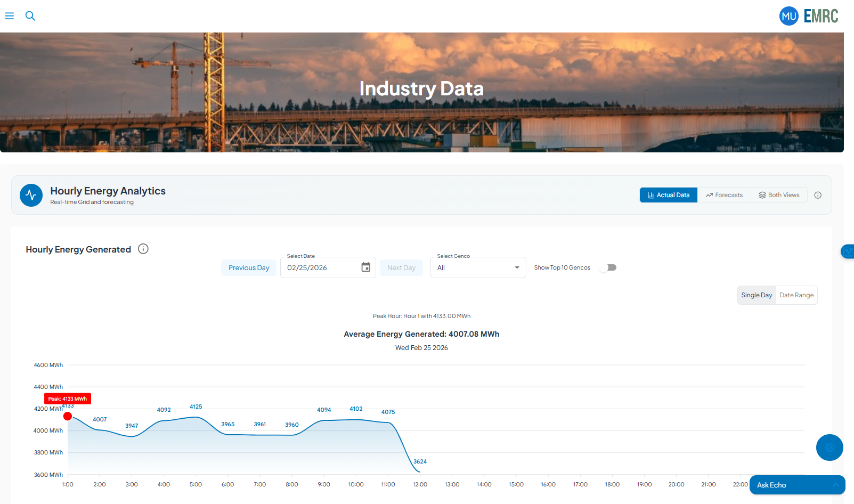Click the bar-chart icon in Actual Data

pyautogui.click(x=652, y=195)
